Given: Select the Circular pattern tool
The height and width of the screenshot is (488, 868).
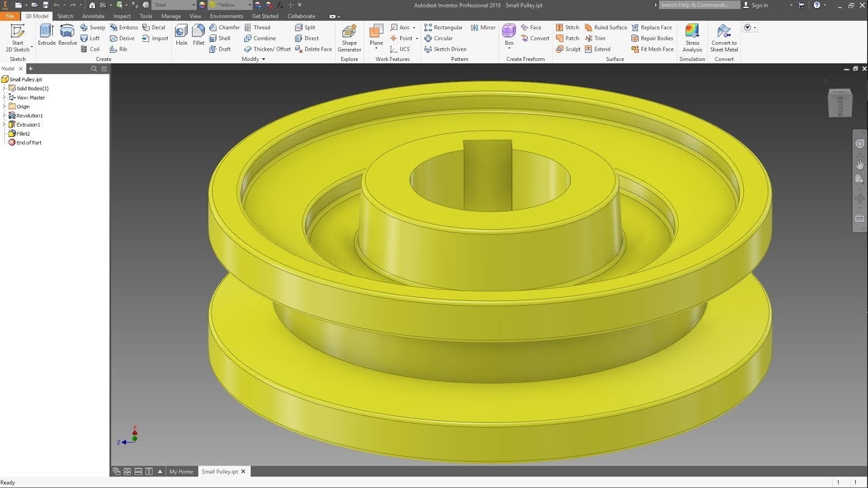Looking at the screenshot, I should pos(439,39).
